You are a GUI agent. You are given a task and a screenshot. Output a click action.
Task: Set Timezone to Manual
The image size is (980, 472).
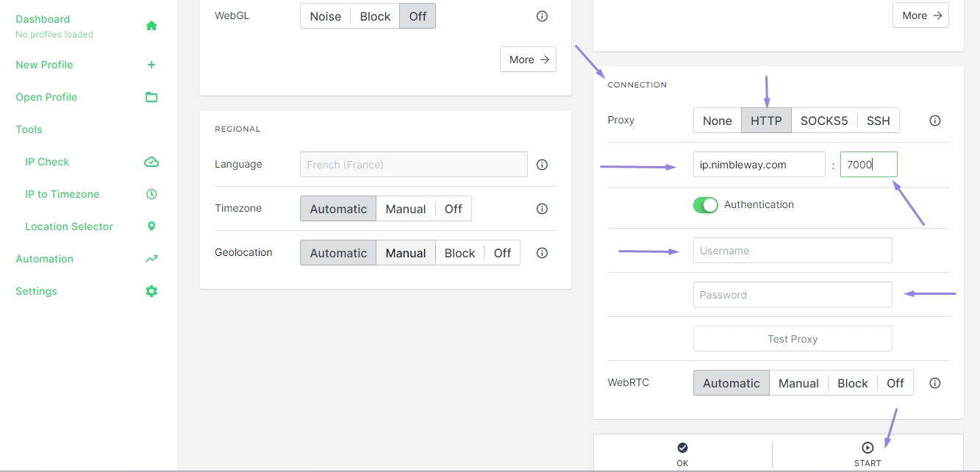click(405, 209)
